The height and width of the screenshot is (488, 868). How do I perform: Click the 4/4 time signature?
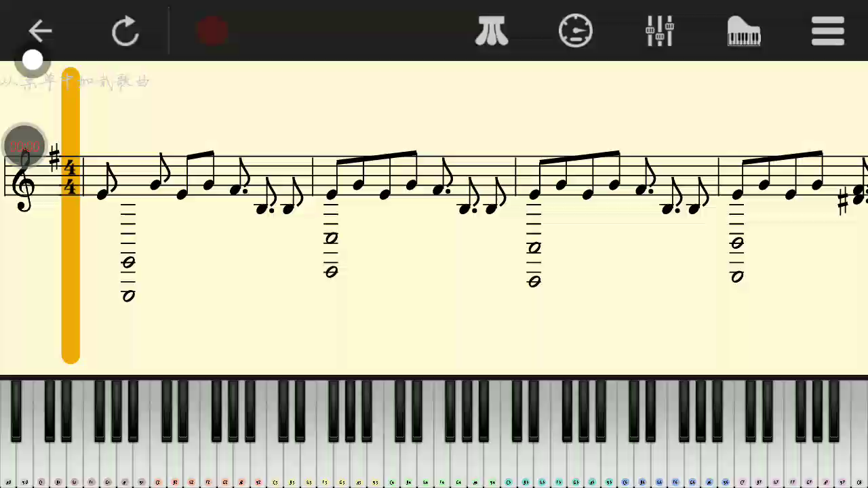[70, 176]
